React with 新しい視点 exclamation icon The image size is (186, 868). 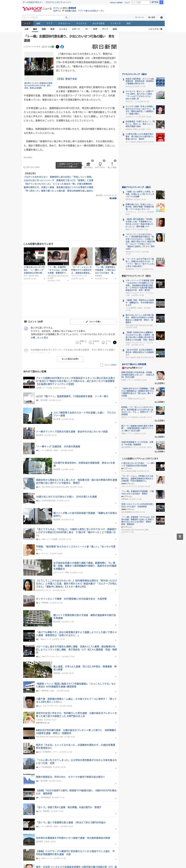click(x=112, y=164)
